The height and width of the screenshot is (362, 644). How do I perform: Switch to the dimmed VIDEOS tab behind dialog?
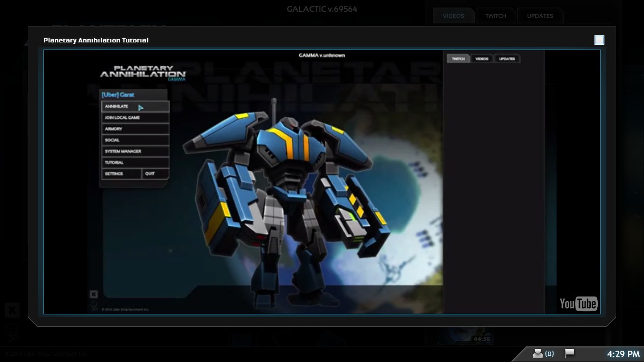click(x=453, y=16)
